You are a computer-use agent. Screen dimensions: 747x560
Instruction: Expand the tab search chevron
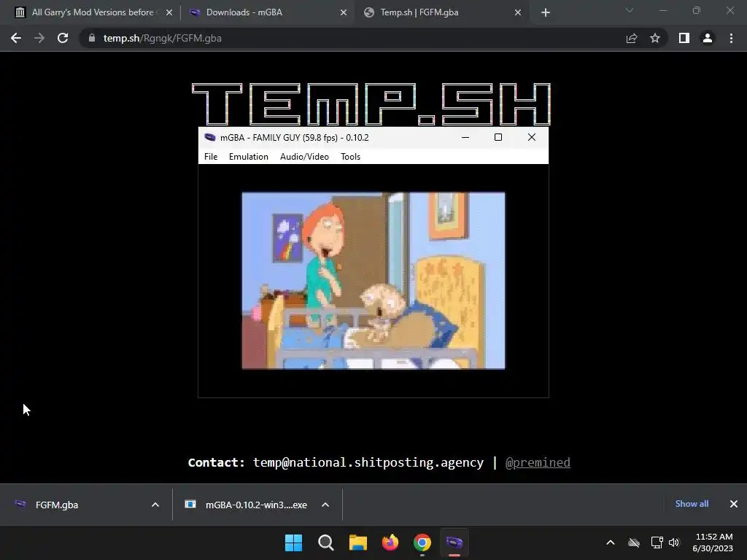coord(630,10)
